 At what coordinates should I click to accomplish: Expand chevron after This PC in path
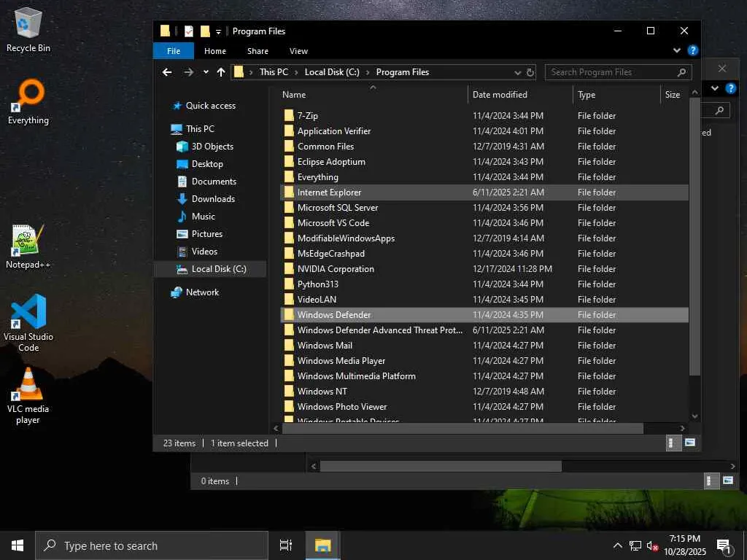coord(296,72)
